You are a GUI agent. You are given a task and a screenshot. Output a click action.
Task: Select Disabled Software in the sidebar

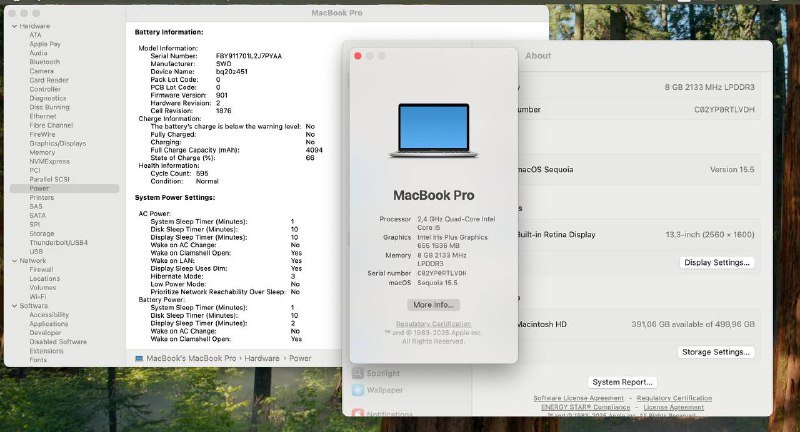pyautogui.click(x=58, y=342)
